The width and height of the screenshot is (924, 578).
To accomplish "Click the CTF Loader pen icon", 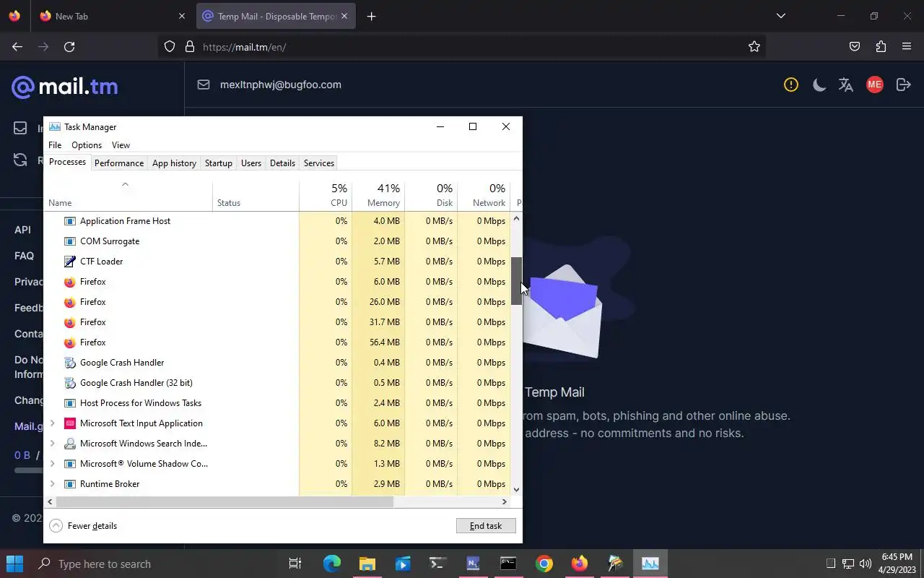I will (70, 262).
